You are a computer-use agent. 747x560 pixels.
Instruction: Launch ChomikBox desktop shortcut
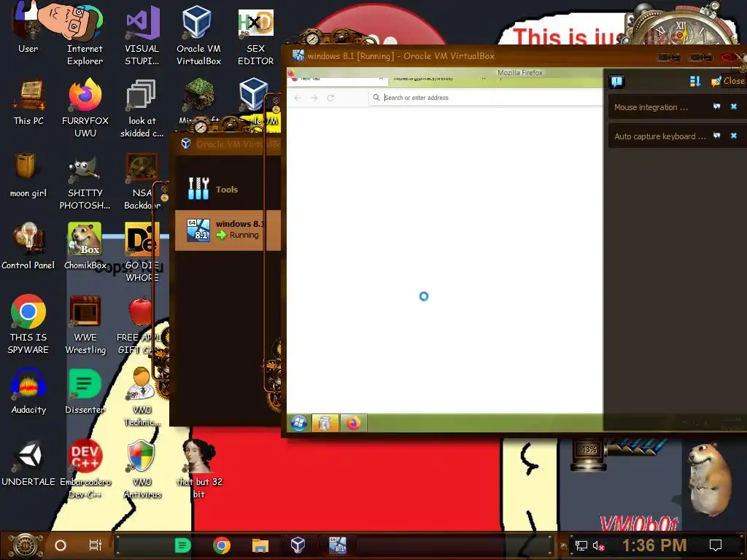[85, 246]
